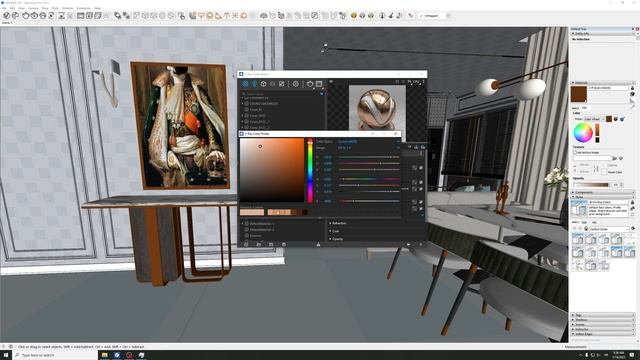
Task: Click hue strip in V-Ray Color Picker
Action: 310,170
